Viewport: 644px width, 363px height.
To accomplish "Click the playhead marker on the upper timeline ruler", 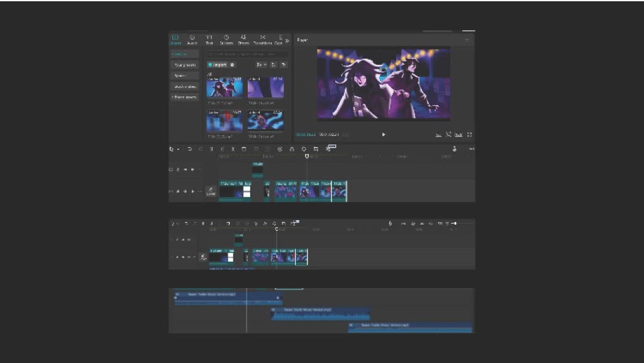I will (307, 157).
